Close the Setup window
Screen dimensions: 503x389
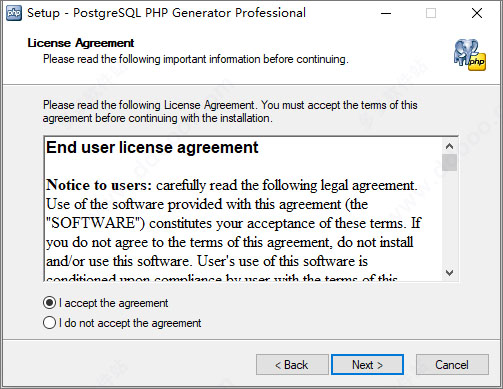[477, 13]
